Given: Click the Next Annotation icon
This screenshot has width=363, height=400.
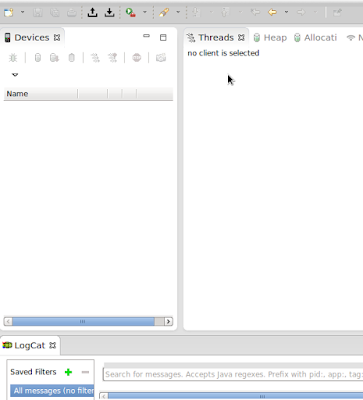Looking at the screenshot, I should click(x=197, y=13).
